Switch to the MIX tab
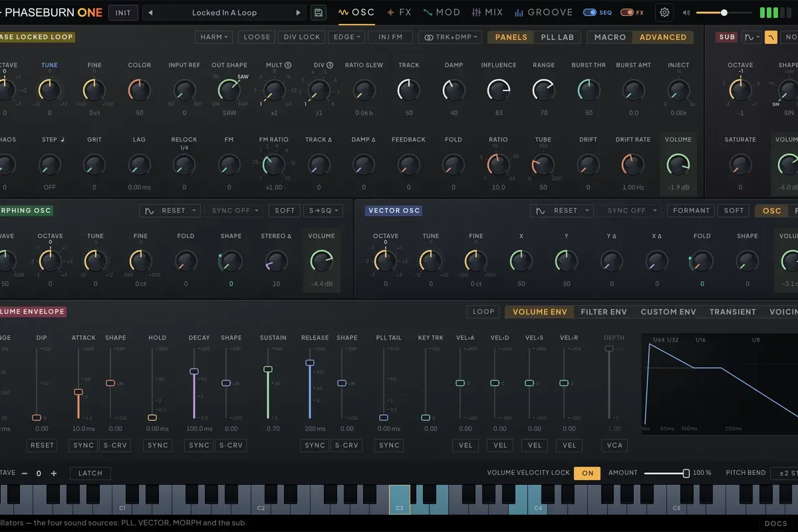 click(x=487, y=13)
